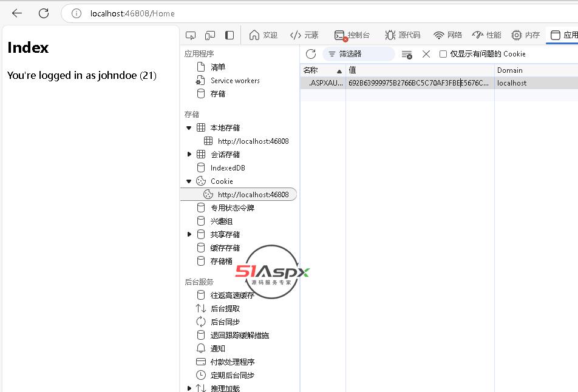The height and width of the screenshot is (392, 578).
Task: Collapse the 本地存储 tree arrow
Action: tap(189, 128)
